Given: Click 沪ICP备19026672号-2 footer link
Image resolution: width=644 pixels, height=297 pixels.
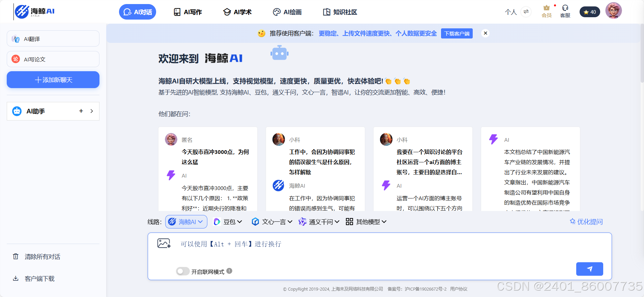Looking at the screenshot, I should (x=426, y=289).
